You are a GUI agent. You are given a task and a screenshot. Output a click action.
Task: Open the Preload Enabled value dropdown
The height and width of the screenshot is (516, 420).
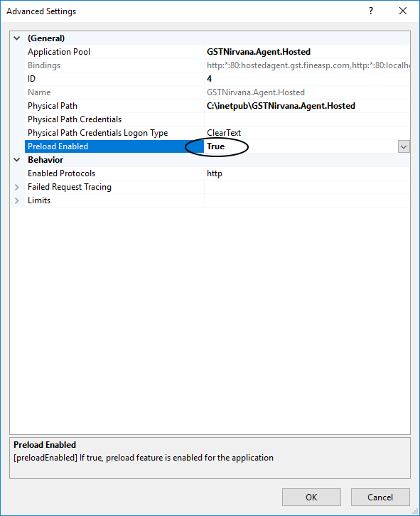[x=404, y=146]
